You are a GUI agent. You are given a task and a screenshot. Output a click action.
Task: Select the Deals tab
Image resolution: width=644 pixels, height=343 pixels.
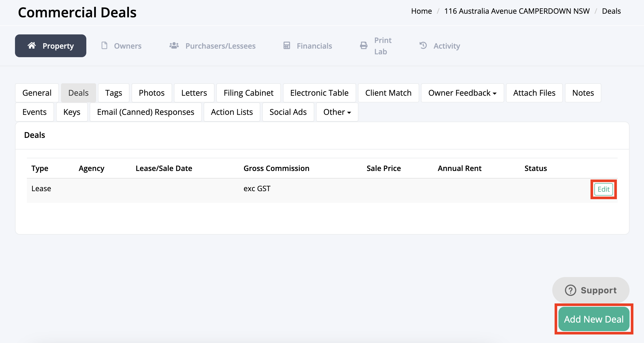78,93
